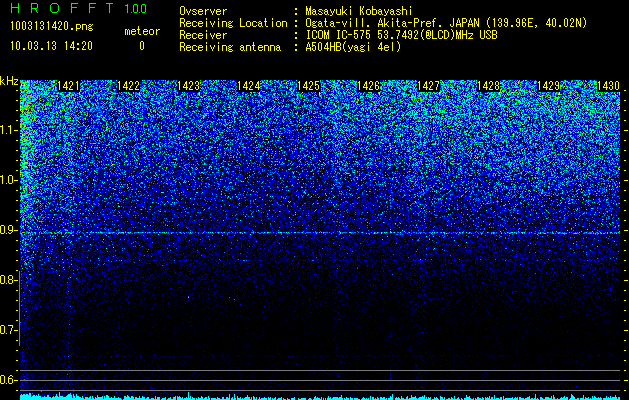Image resolution: width=629 pixels, height=400 pixels.
Task: Click the meteor label
Action: 142,31
